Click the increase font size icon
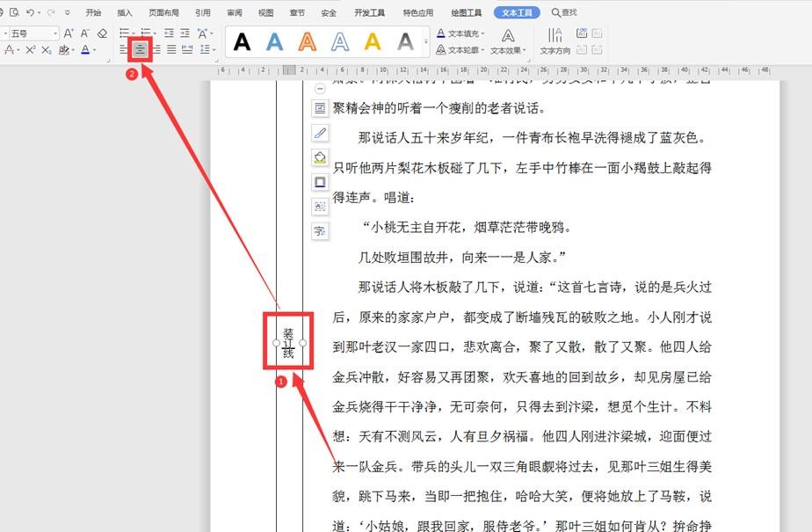 (x=69, y=33)
